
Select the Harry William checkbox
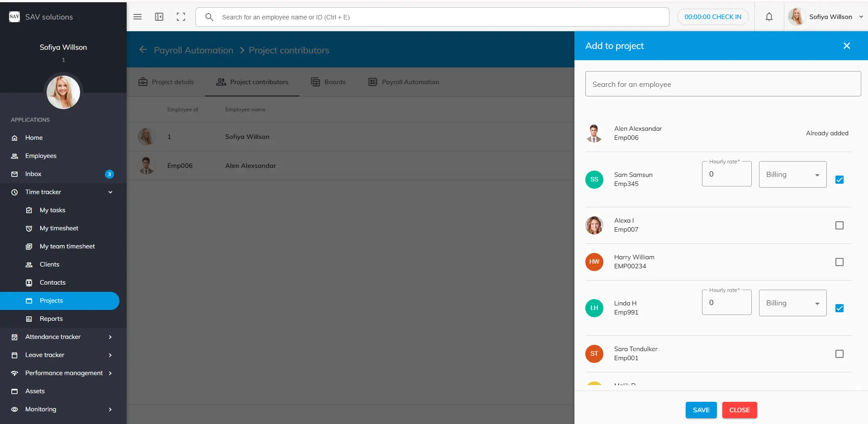[839, 262]
